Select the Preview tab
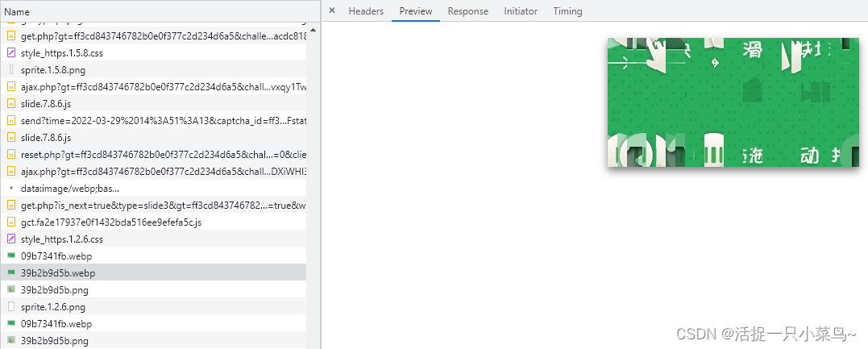The image size is (868, 349). [416, 11]
